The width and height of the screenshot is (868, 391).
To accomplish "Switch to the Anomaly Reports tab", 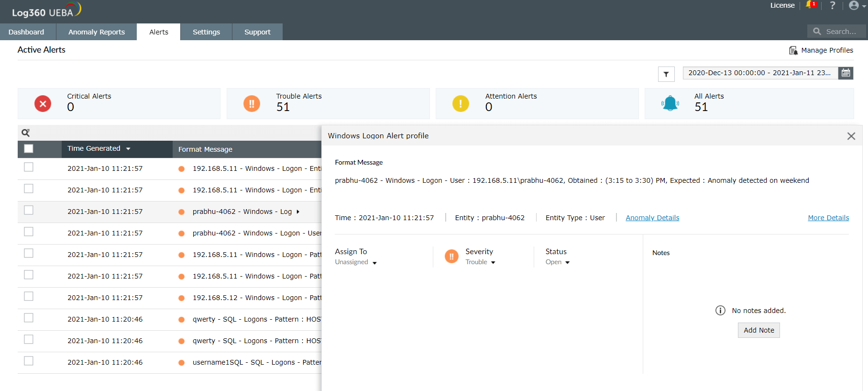I will pos(97,32).
